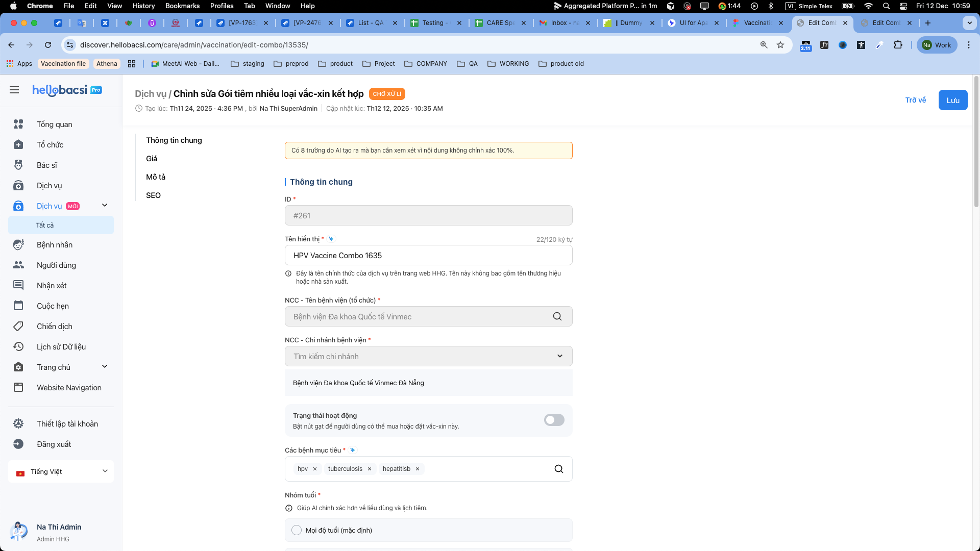This screenshot has height=551, width=980.
Task: Open the History menu in the menu bar
Action: [x=143, y=6]
